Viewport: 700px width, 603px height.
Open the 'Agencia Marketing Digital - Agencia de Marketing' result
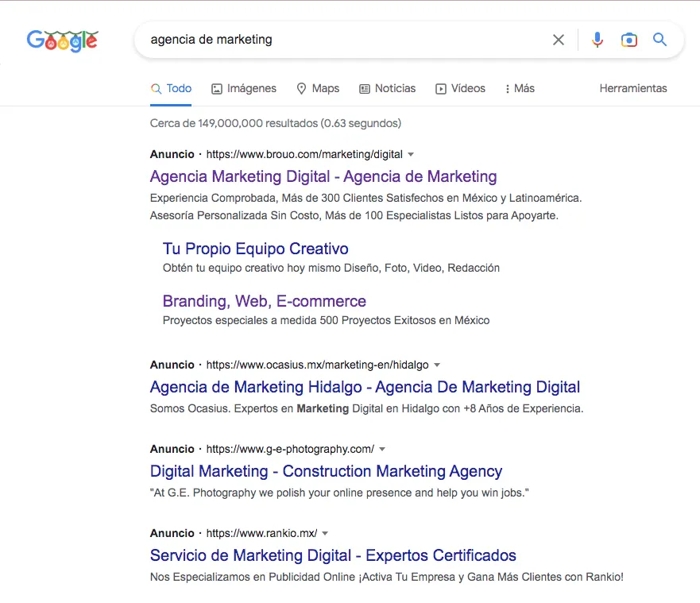pos(323,176)
